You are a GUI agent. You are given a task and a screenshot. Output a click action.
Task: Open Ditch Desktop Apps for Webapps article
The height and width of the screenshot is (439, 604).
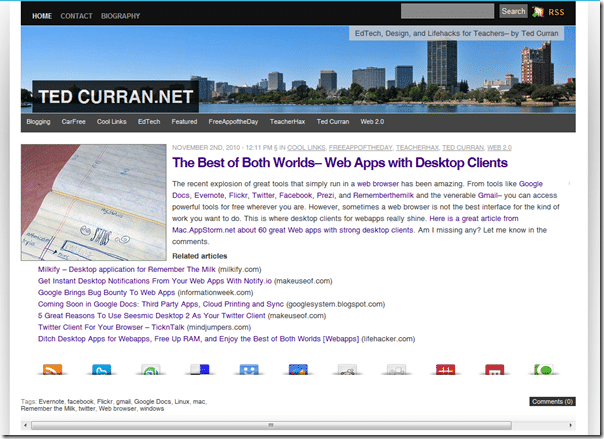click(x=198, y=338)
